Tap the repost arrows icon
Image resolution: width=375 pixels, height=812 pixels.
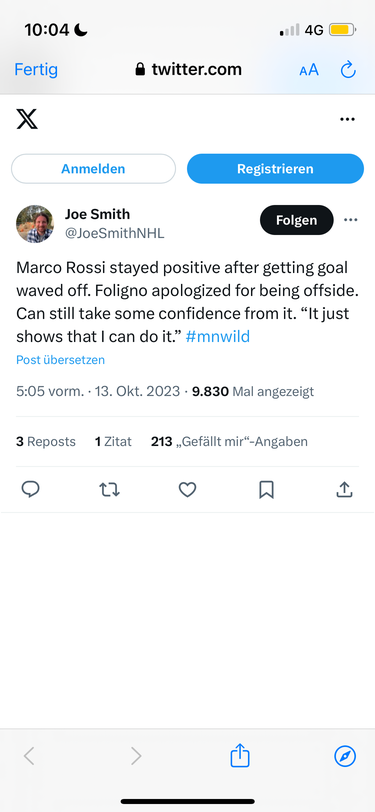pos(109,489)
